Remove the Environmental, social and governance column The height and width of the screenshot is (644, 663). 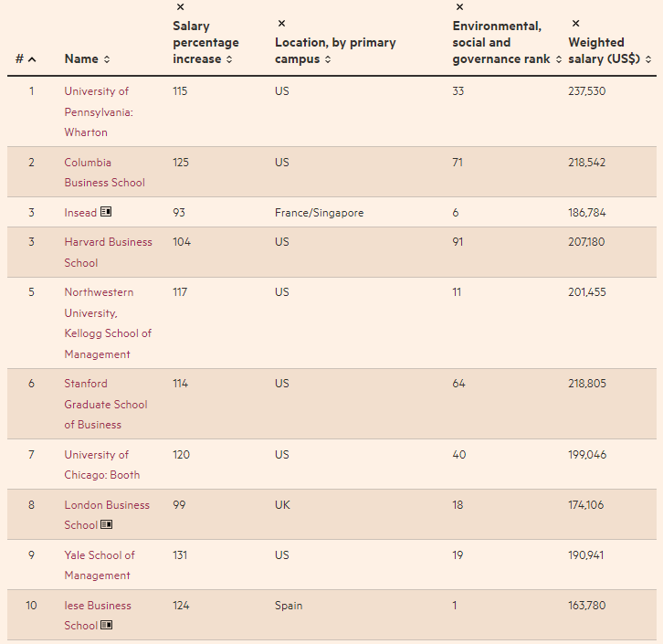point(459,7)
